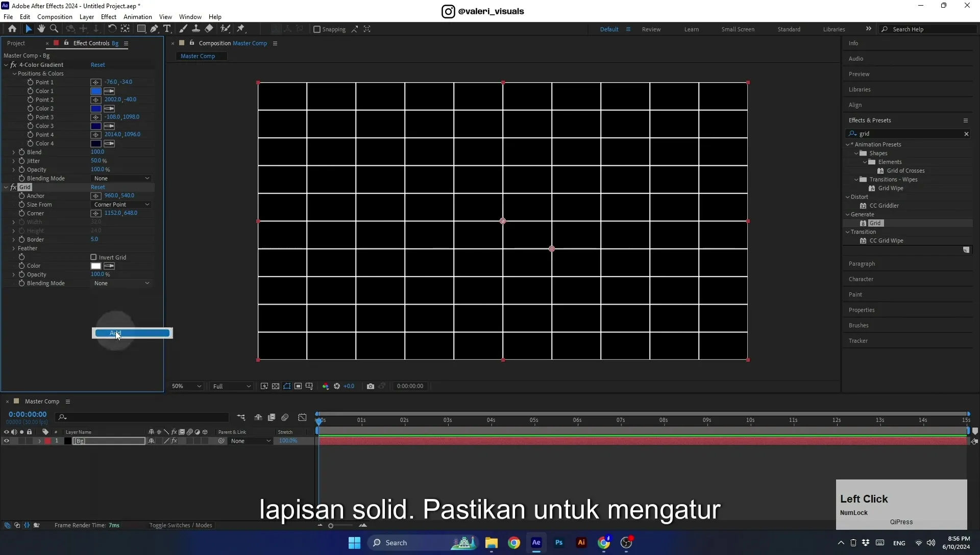Hide the Bg layer with eye toggle
Viewport: 980px width, 555px height.
point(7,441)
